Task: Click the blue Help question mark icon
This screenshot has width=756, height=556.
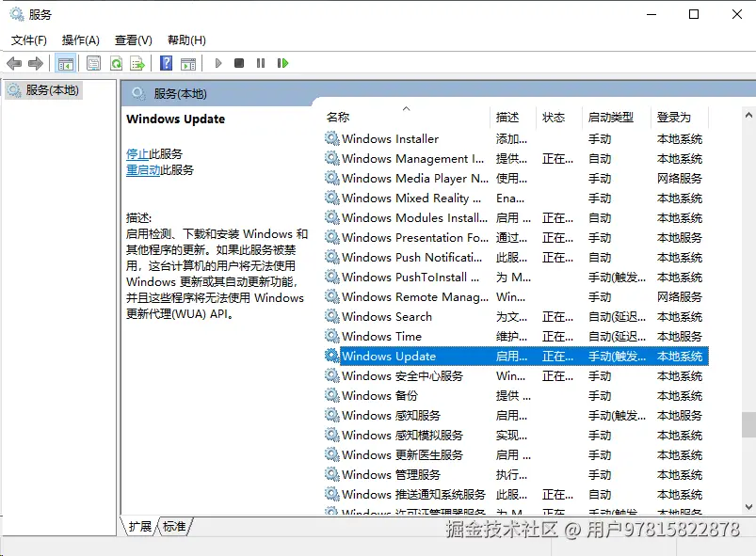Action: click(165, 62)
